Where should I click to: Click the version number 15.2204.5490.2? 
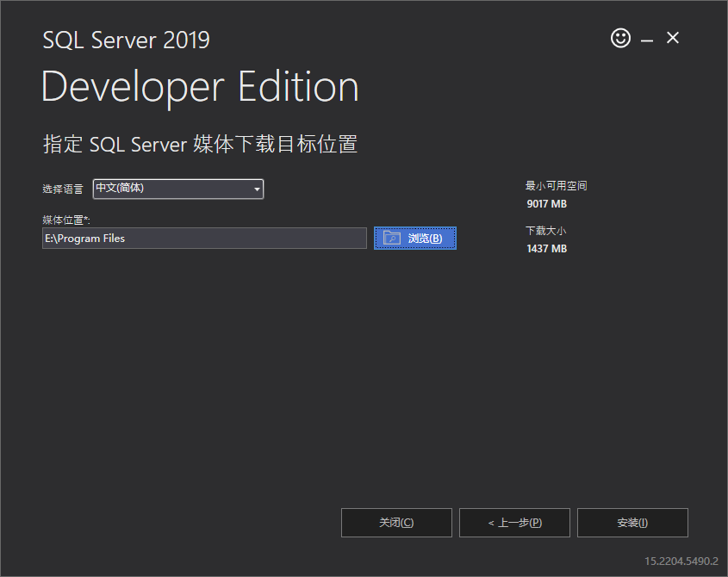click(681, 561)
